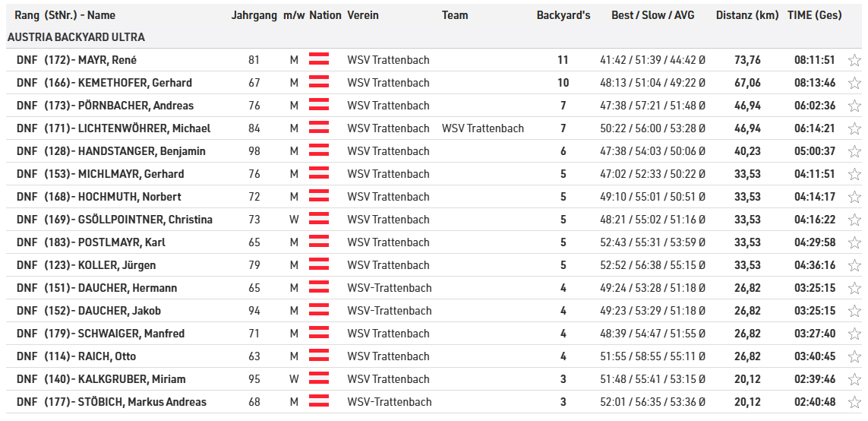Select PÖRNBACHER, Andreas name

pos(136,106)
